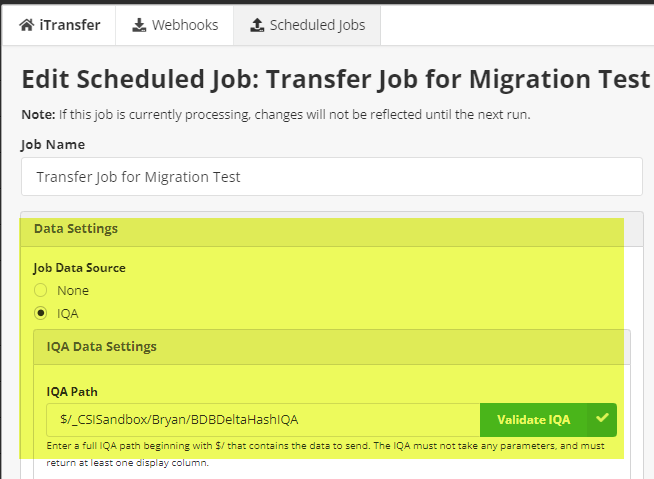Click the Edit Scheduled Job page heading

(335, 80)
